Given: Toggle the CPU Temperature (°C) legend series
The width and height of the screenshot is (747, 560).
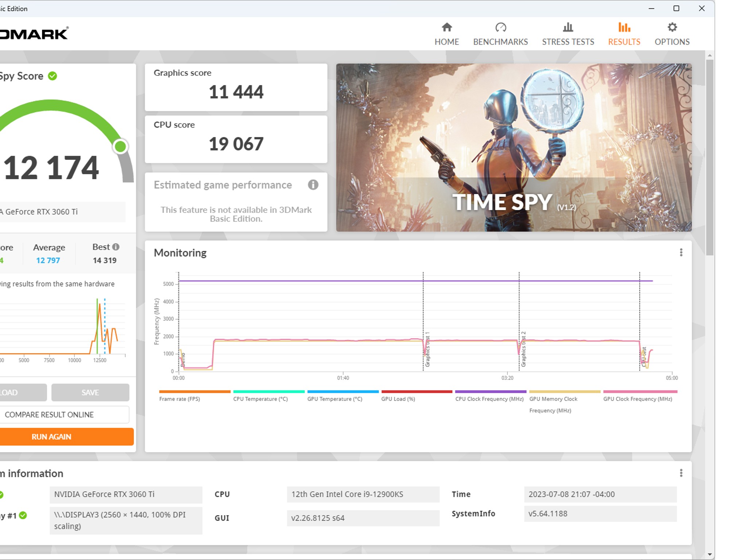Looking at the screenshot, I should pos(268,396).
